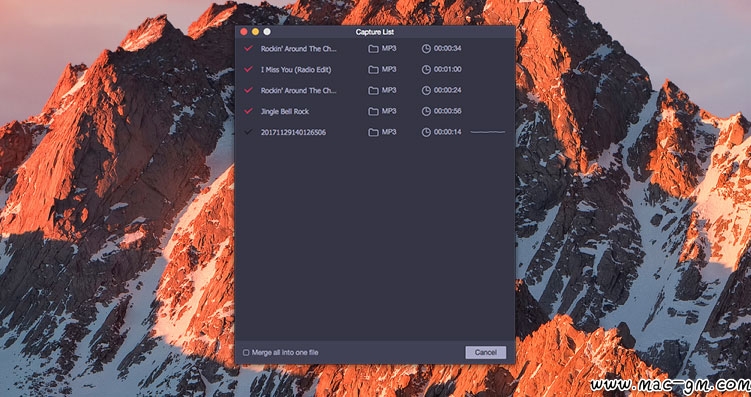
Task: Click the Capture List window title bar
Action: tap(375, 32)
